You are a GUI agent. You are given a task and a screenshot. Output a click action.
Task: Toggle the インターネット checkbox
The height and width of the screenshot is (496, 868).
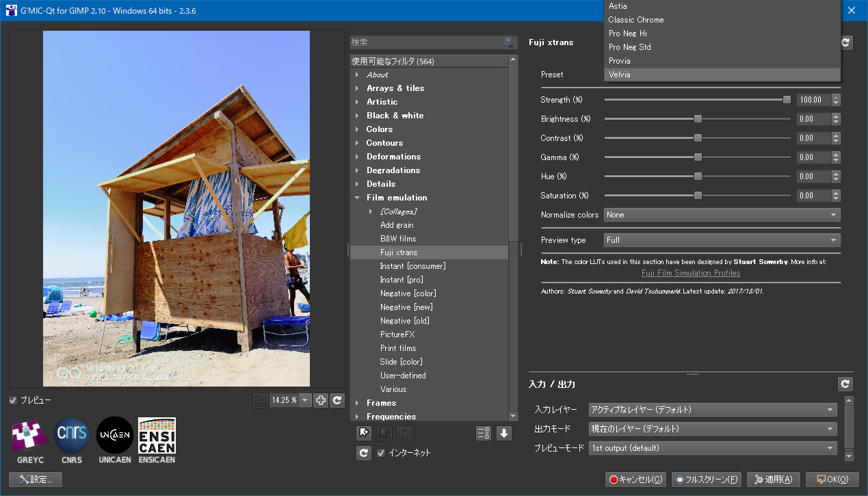382,453
